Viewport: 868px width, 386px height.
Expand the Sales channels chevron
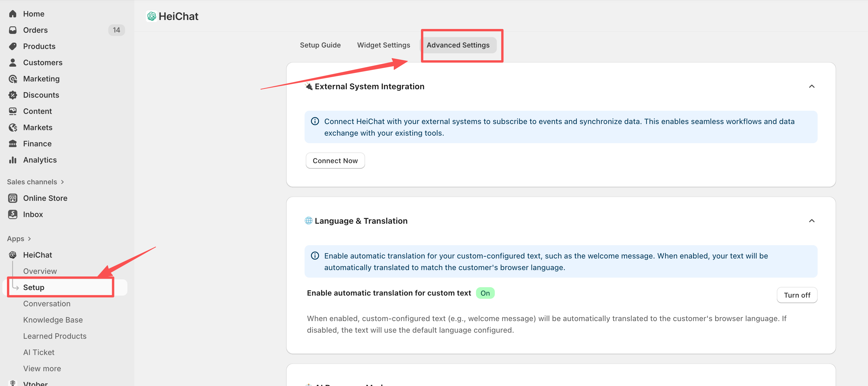62,182
